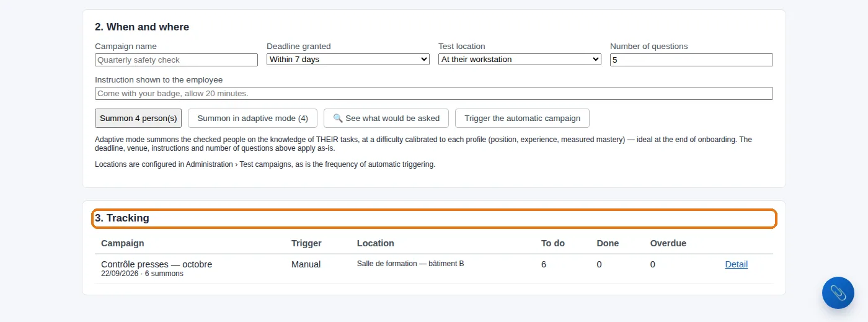Click the Campaign column header
The width and height of the screenshot is (868, 322).
tap(123, 243)
